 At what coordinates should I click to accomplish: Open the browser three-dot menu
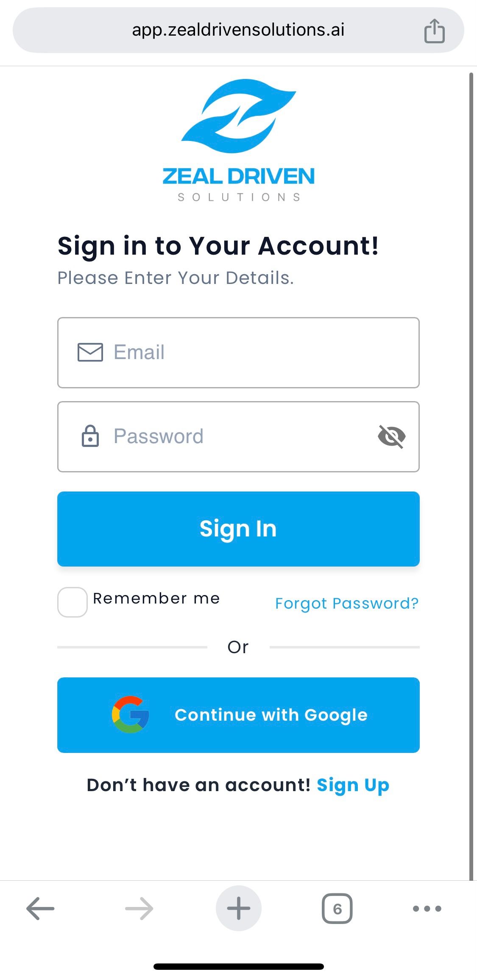click(x=427, y=909)
